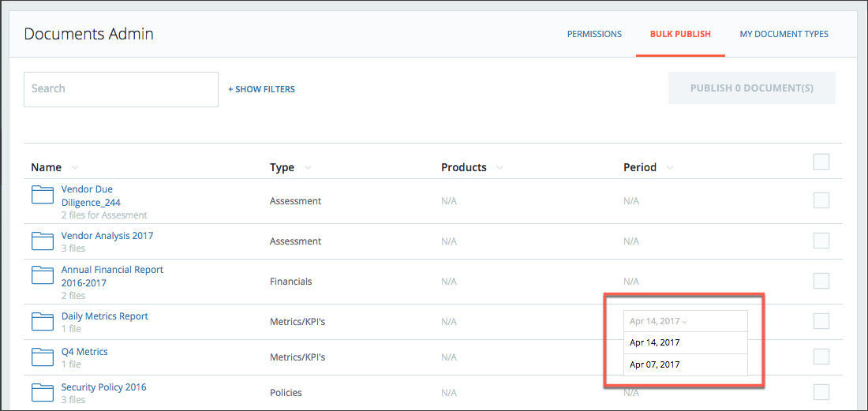The height and width of the screenshot is (411, 868).
Task: Toggle the select-all checkbox in the header
Action: 821,162
